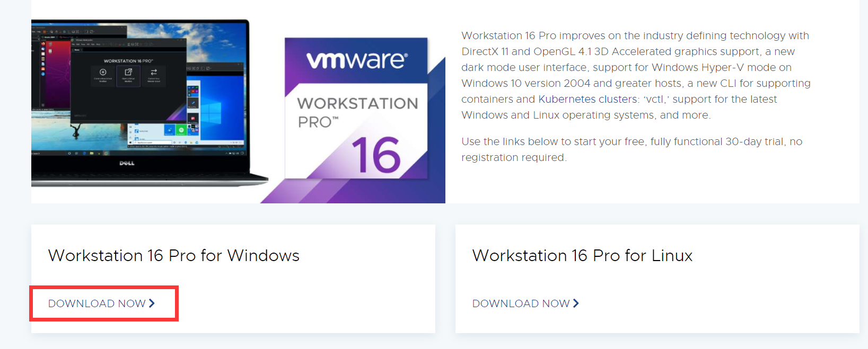Click the chevron arrow beside Windows DOWNLOAD NOW

pyautogui.click(x=152, y=303)
